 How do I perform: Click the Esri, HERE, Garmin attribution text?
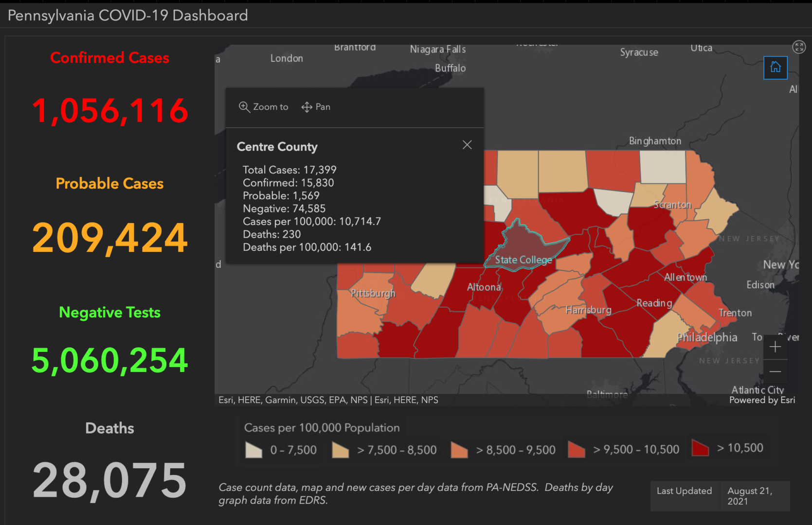(328, 400)
